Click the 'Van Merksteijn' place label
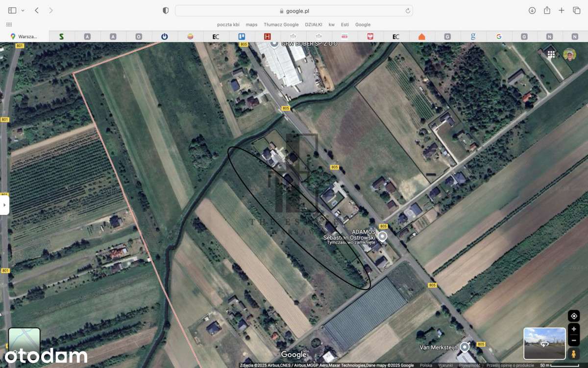588x368 pixels. (x=439, y=347)
